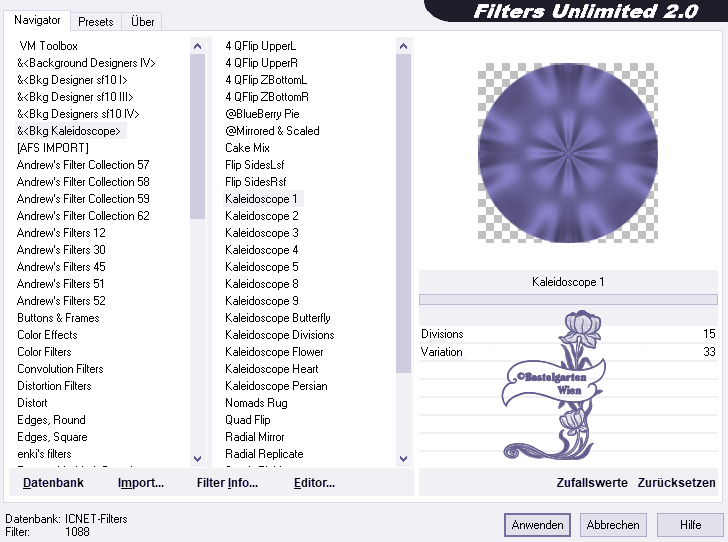This screenshot has height=542, width=728.
Task: Choose Kaleidoscope Butterfly filter
Action: (x=278, y=318)
